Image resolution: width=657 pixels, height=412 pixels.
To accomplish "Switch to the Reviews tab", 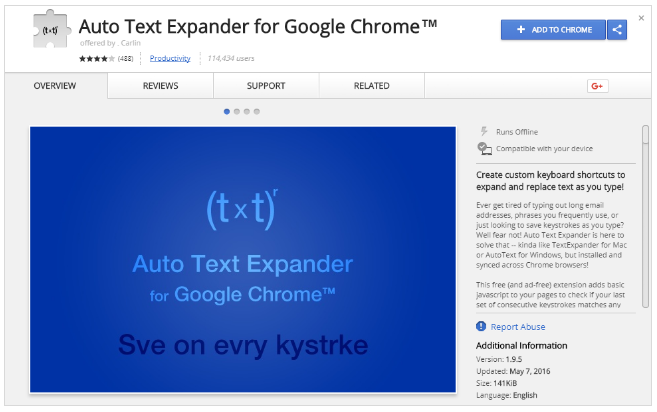I will click(x=160, y=86).
